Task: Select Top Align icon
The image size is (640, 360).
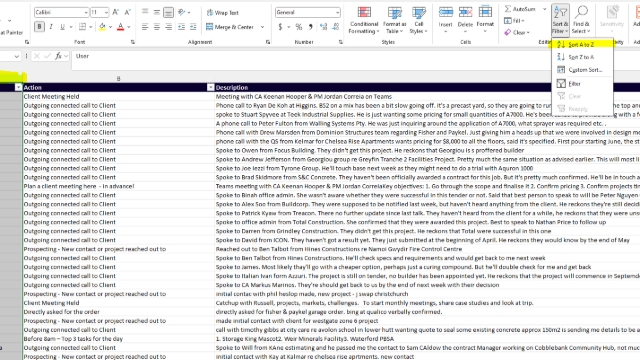Action: [145, 13]
